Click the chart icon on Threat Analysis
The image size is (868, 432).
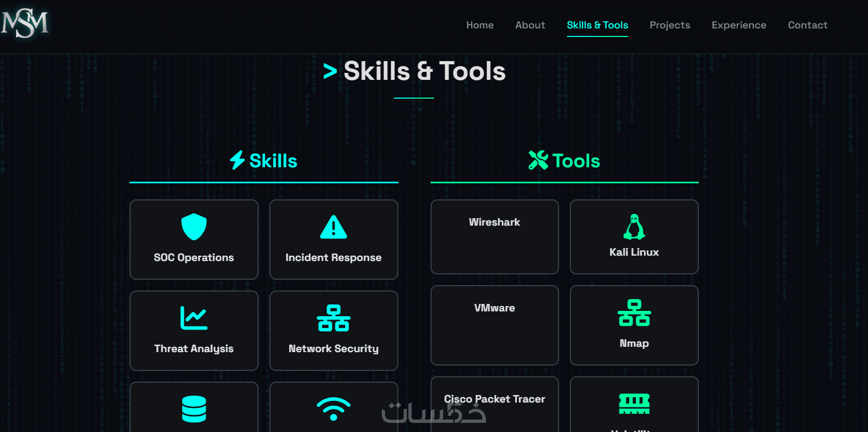click(x=194, y=318)
